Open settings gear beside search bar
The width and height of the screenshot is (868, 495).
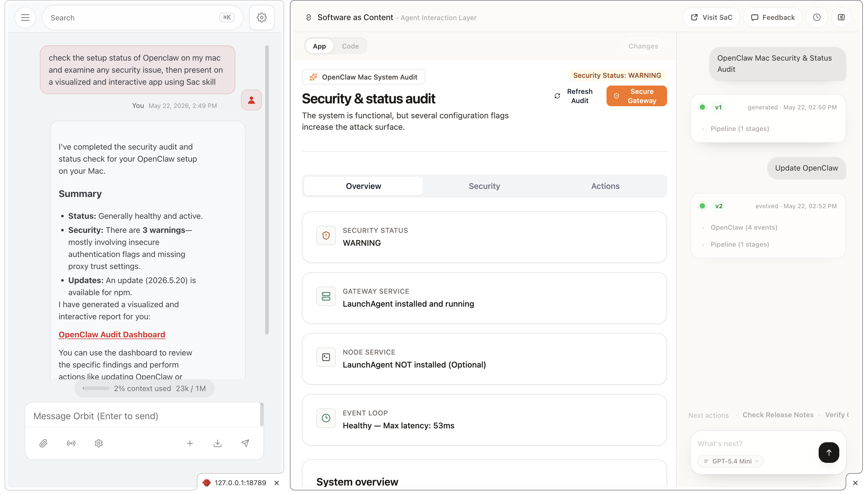pos(261,17)
